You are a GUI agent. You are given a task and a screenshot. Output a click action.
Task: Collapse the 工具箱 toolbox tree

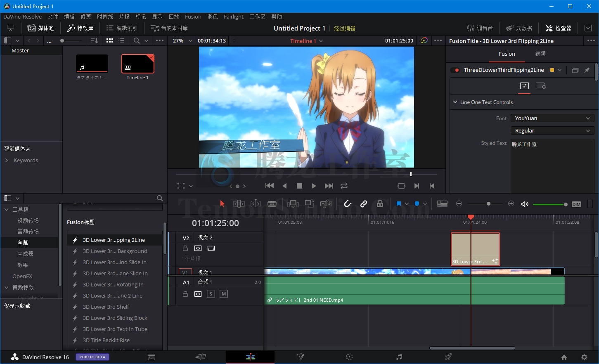7,209
